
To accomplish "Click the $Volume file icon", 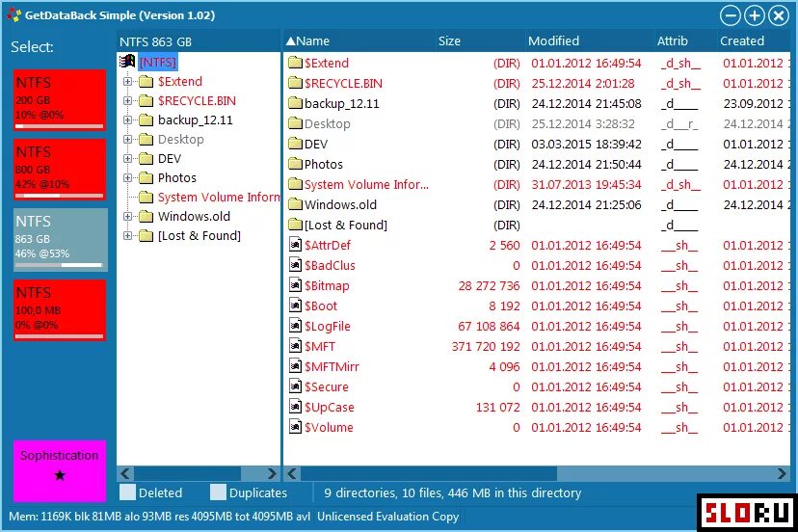I will tap(295, 427).
